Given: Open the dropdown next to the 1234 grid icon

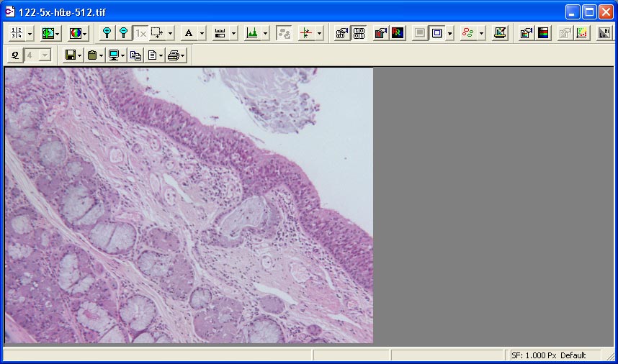Looking at the screenshot, I should 30,33.
